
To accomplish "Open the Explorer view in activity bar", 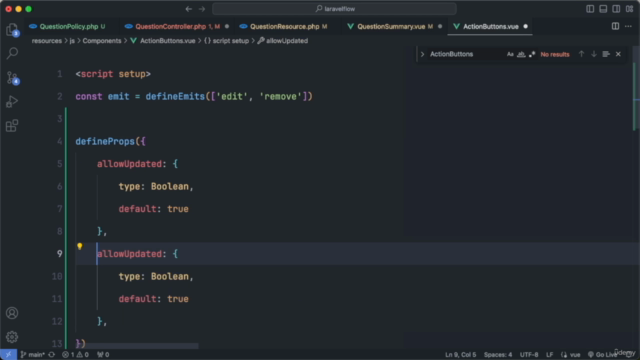I will 12,29.
